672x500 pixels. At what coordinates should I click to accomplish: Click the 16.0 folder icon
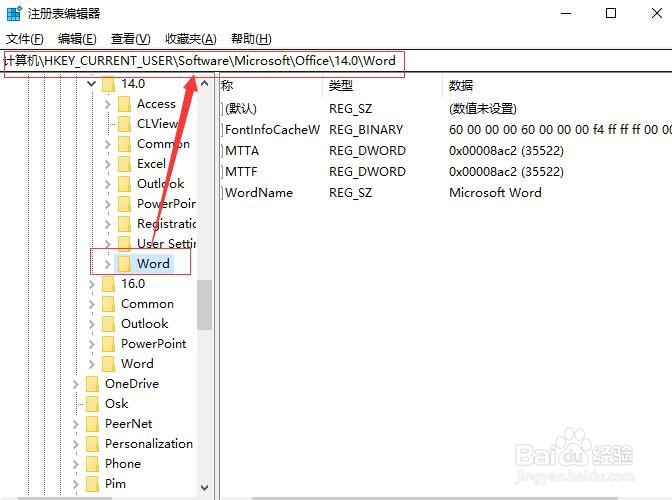(x=108, y=284)
